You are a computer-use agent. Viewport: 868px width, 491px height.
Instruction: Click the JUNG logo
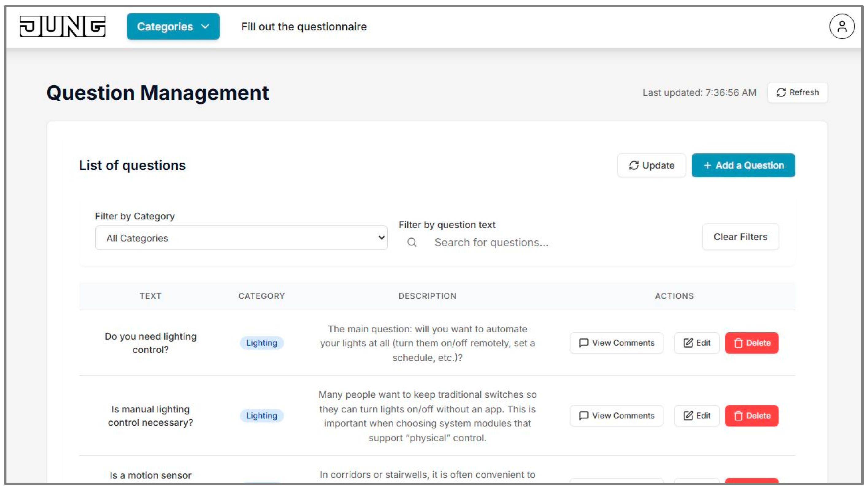[62, 26]
